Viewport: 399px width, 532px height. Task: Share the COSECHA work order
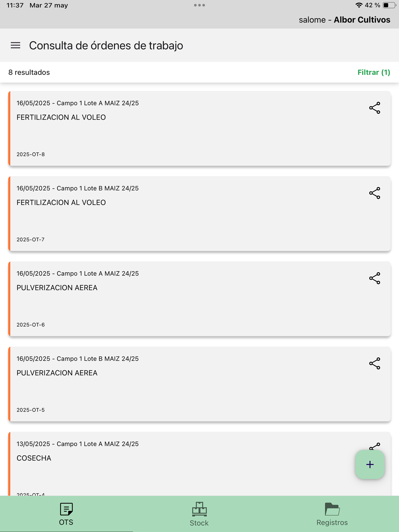pos(374,446)
